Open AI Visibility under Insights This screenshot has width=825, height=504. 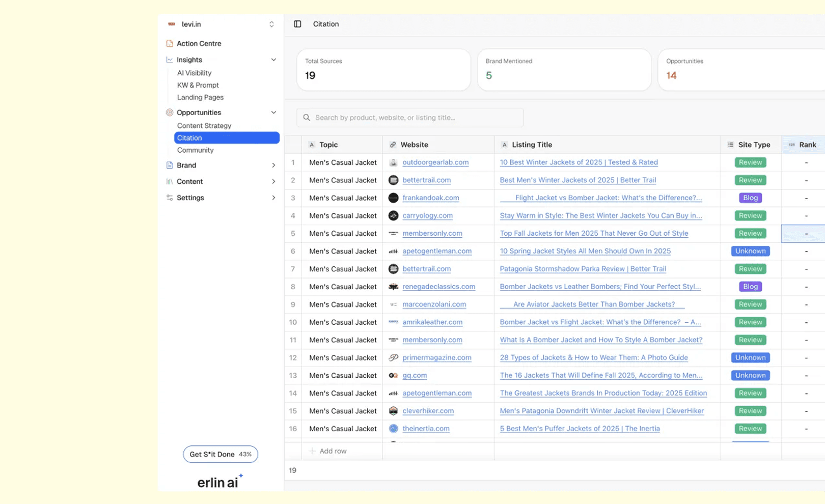click(x=194, y=73)
